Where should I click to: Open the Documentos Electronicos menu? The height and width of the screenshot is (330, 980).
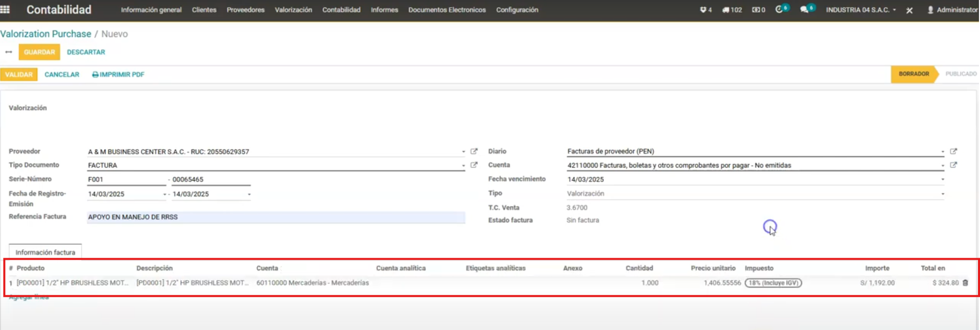click(447, 10)
